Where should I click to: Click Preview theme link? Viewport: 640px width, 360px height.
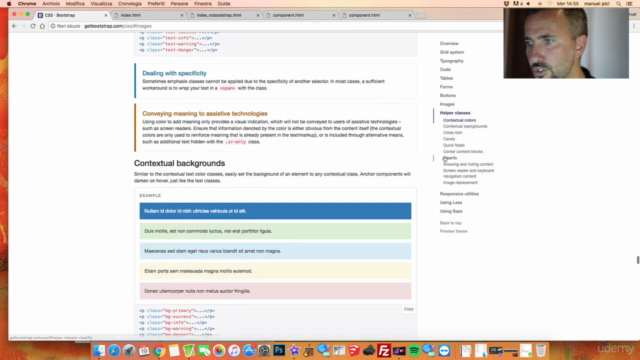(x=453, y=231)
